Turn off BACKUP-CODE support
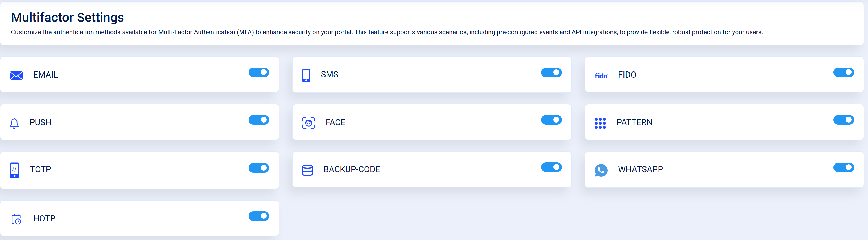Viewport: 868px width, 240px height. click(x=551, y=167)
